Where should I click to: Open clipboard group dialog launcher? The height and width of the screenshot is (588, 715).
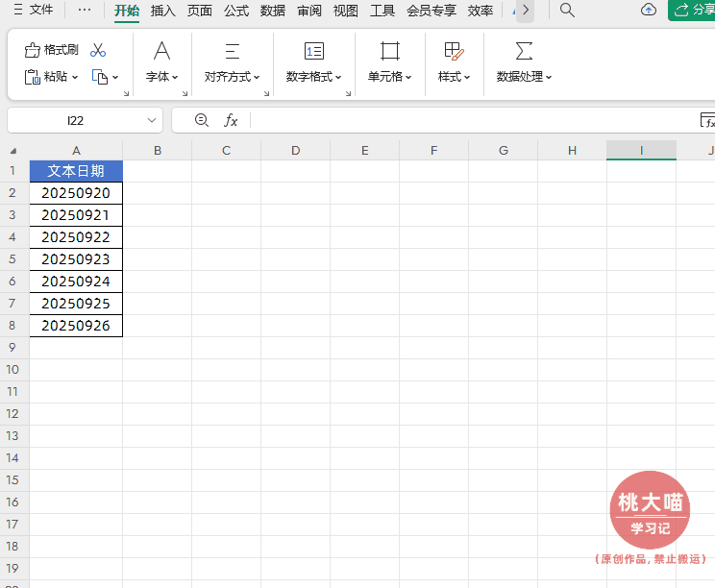(x=126, y=93)
